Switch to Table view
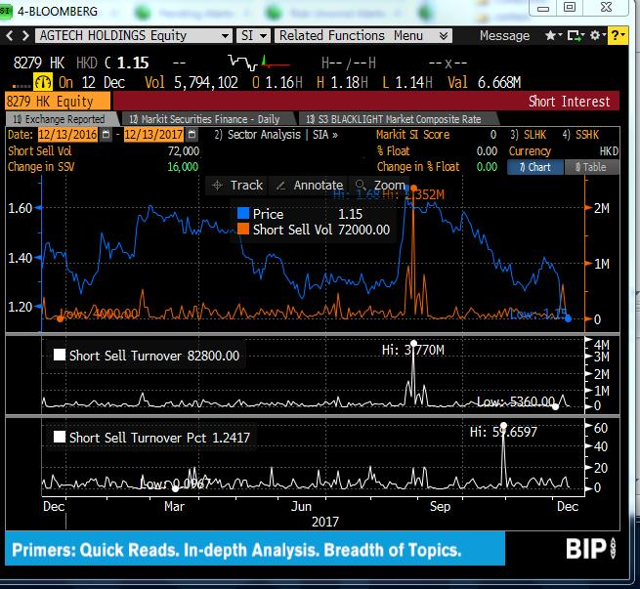Viewport: 640px width, 589px height. tap(591, 167)
